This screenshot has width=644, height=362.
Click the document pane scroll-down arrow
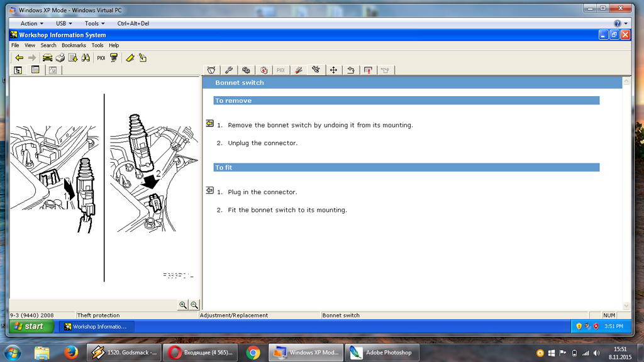[x=626, y=305]
